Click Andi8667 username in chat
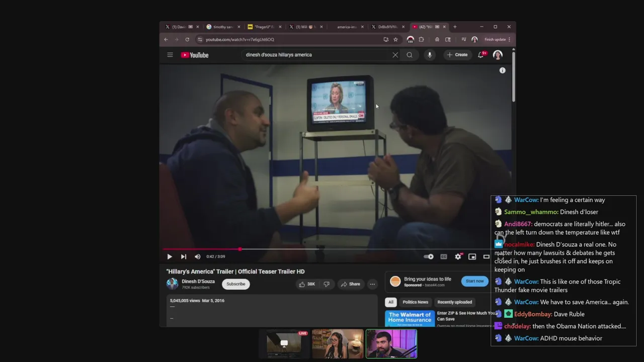Screen dimensions: 644x362 pyautogui.click(x=518, y=224)
